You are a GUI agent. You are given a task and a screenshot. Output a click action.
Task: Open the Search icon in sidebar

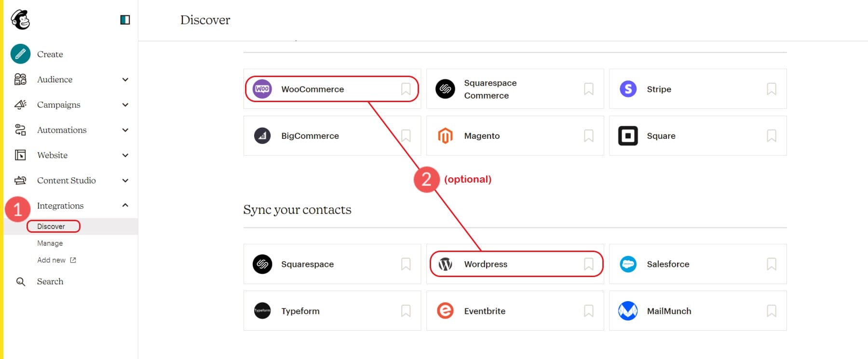pos(20,281)
